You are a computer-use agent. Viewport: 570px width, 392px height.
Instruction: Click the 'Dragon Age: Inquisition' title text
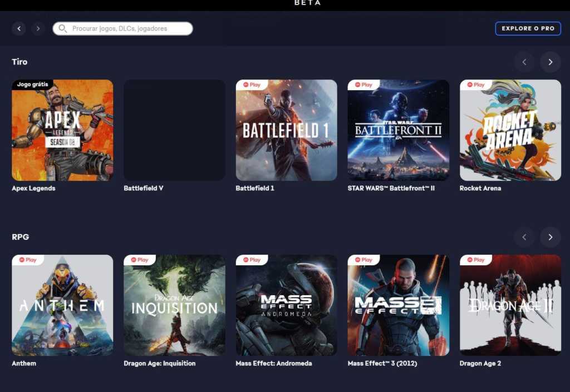(x=160, y=363)
